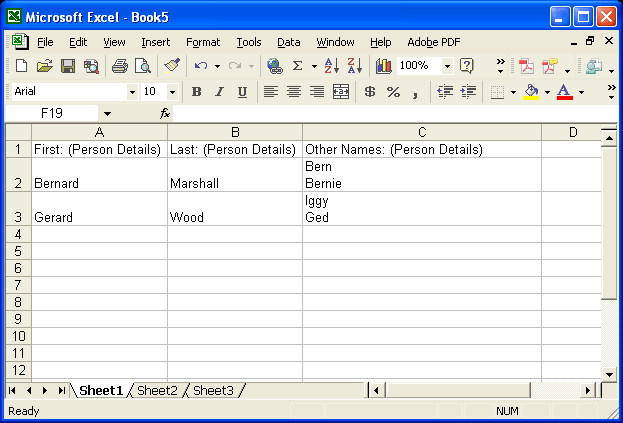Open the Edit menu
This screenshot has height=423, width=623.
click(x=78, y=42)
